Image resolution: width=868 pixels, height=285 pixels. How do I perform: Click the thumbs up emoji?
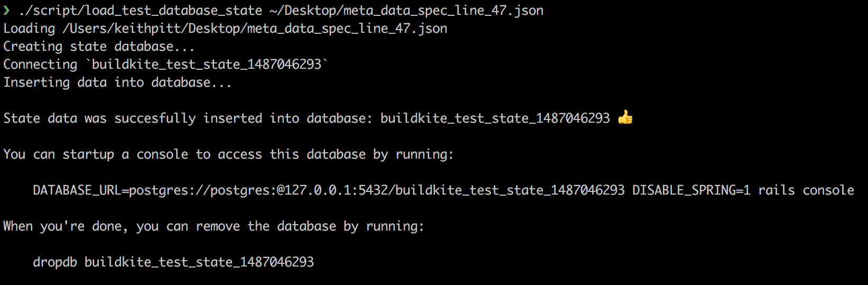coord(625,117)
